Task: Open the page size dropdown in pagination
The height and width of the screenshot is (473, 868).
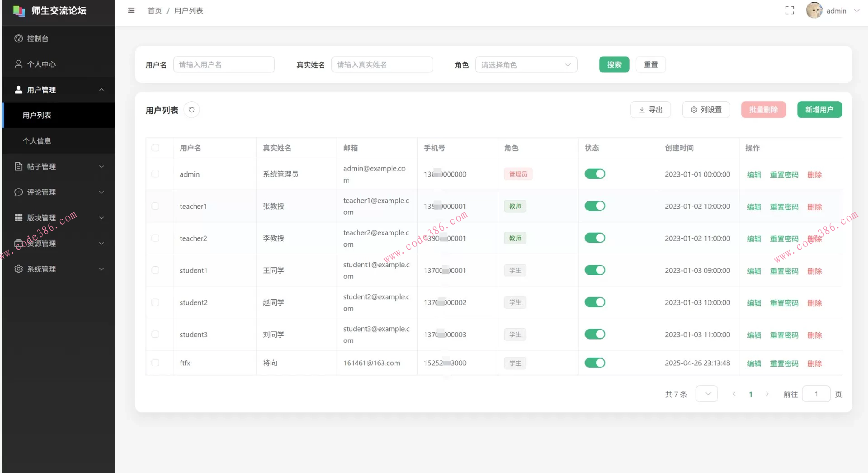Action: click(706, 394)
